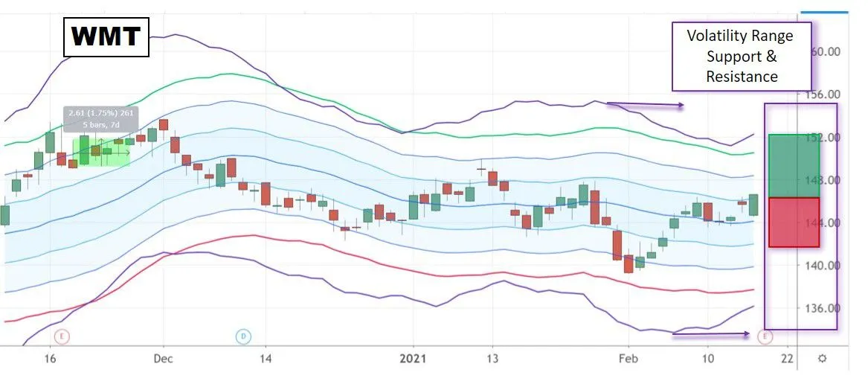Click the '22' date label on the time axis

tap(787, 359)
